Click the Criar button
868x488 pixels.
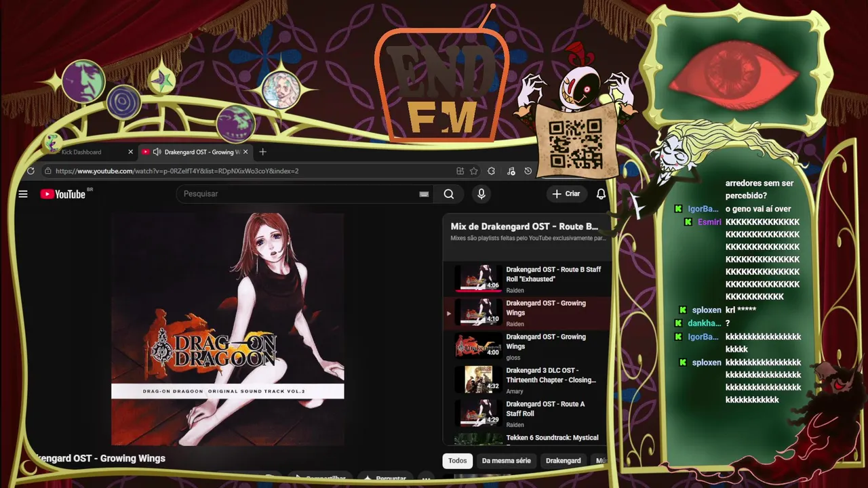566,194
